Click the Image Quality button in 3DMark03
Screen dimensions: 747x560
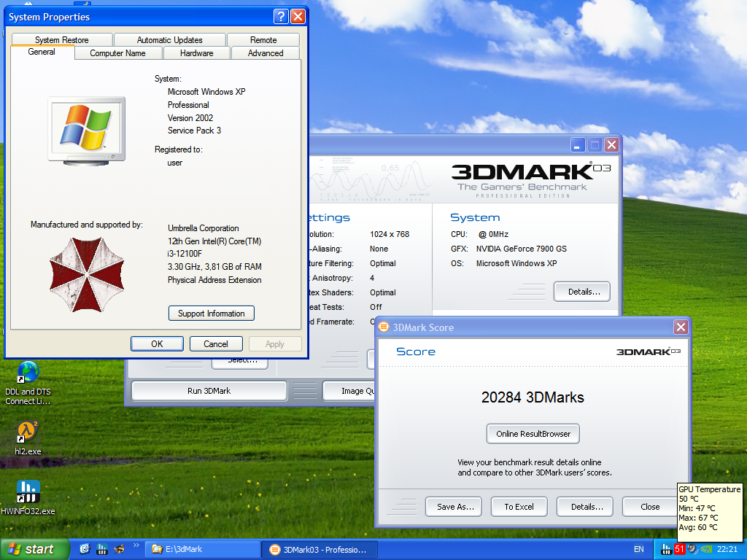tap(350, 391)
